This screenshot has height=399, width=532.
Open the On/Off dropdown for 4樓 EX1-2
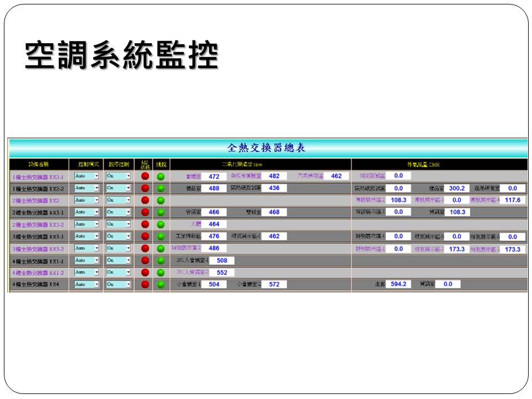[x=119, y=273]
